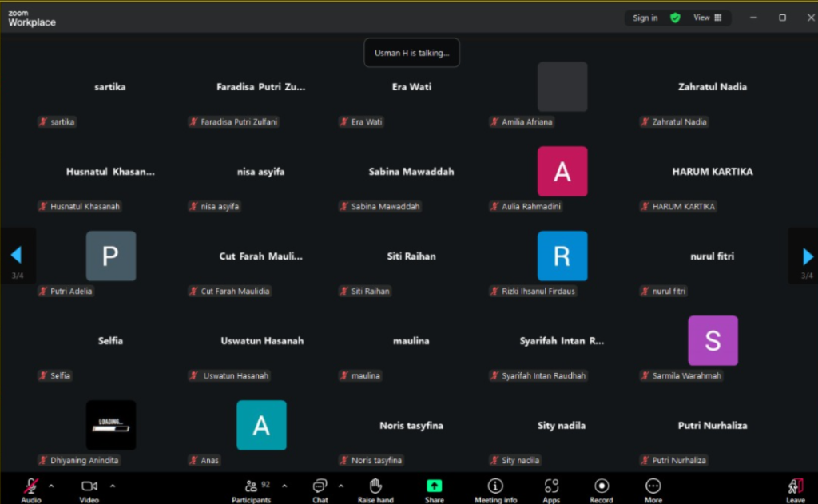
Task: Click the Selfia name tile
Action: (x=110, y=341)
